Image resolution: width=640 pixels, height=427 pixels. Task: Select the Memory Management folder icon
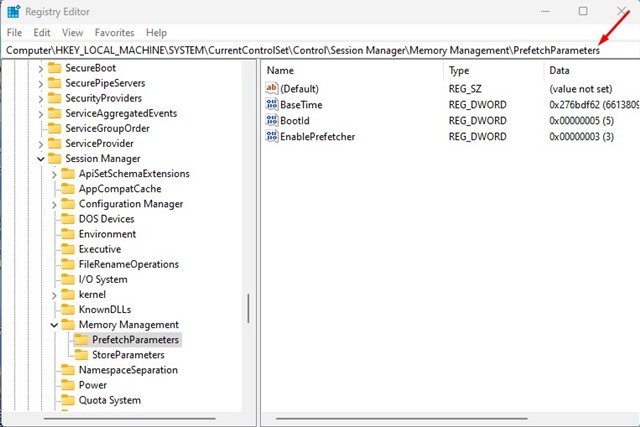point(68,325)
